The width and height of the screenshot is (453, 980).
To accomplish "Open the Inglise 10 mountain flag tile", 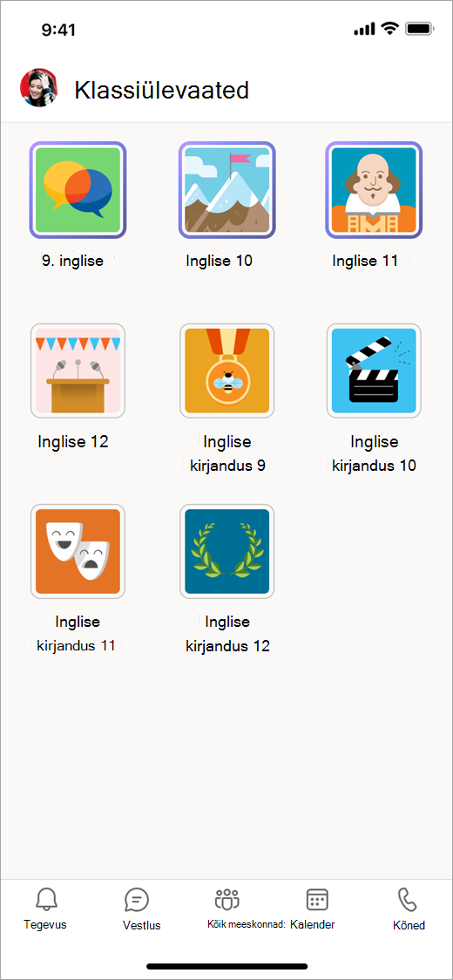I will pos(226,190).
